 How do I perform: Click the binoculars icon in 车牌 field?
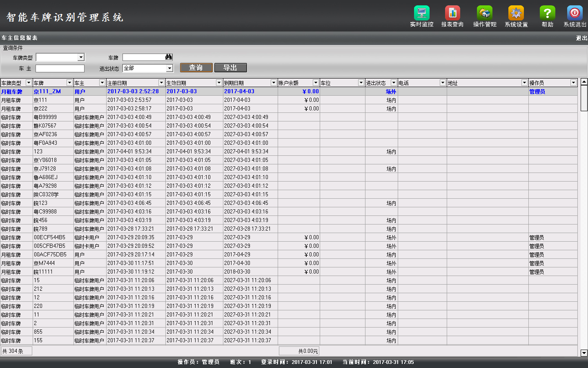pyautogui.click(x=169, y=57)
